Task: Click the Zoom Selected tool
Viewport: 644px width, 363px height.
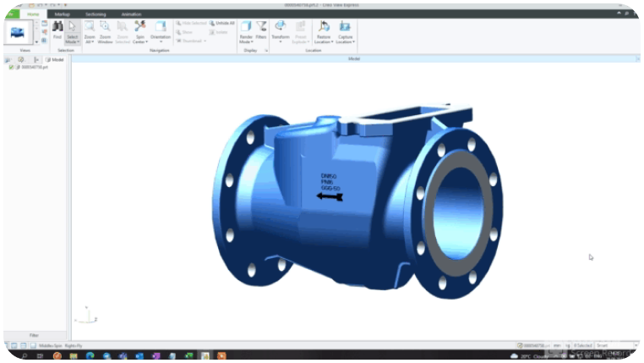Action: [123, 32]
